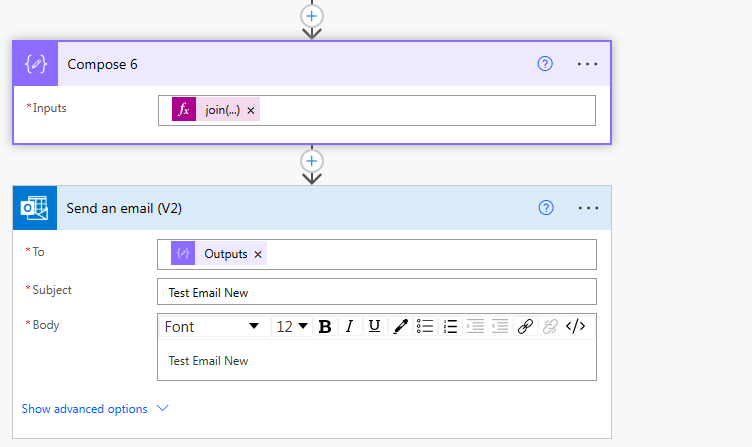Screen dimensions: 752x447
Task: Open the text highlight color pen
Action: click(x=400, y=327)
